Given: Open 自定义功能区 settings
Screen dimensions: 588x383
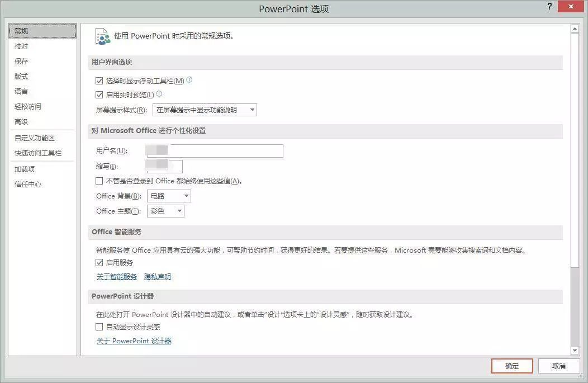Looking at the screenshot, I should [42, 138].
